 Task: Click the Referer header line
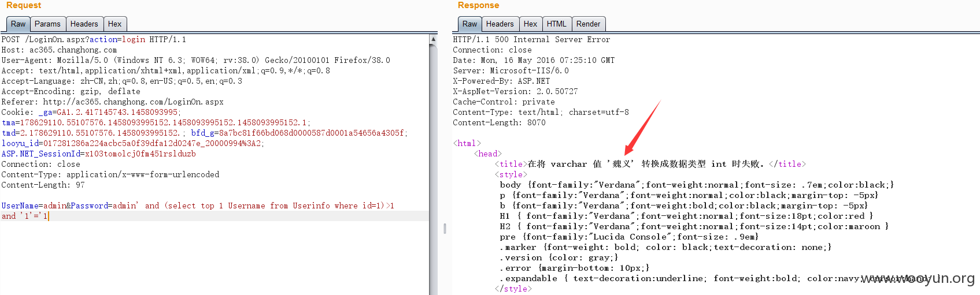(x=112, y=102)
